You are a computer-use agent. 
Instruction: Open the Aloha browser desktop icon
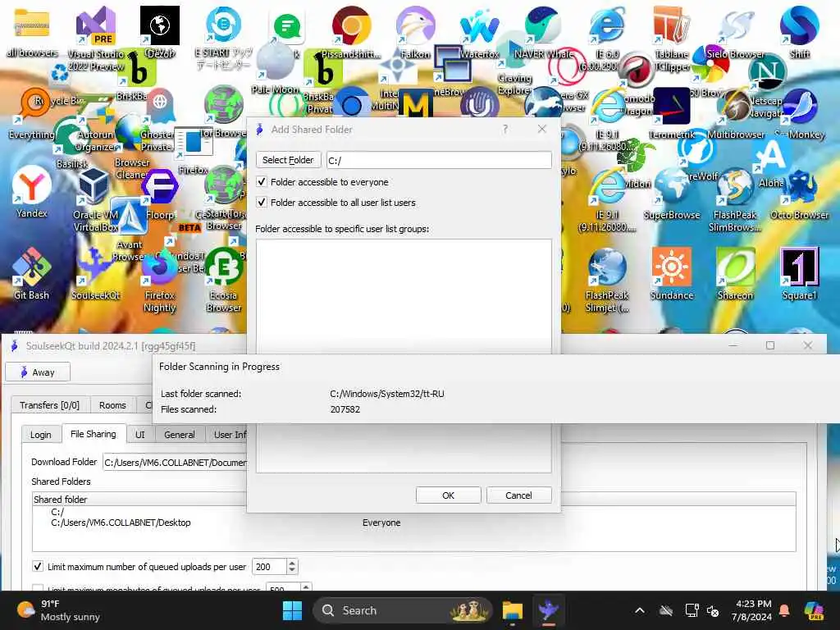pyautogui.click(x=771, y=163)
